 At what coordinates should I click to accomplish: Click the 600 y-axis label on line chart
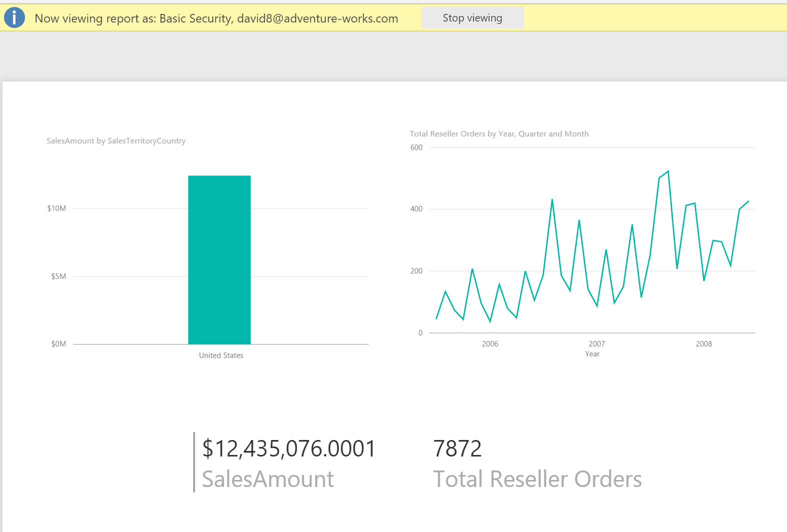pos(416,147)
